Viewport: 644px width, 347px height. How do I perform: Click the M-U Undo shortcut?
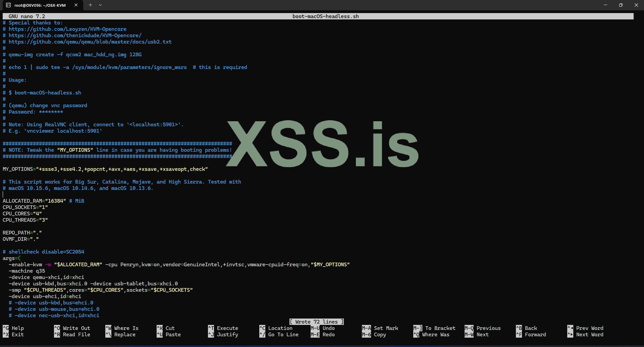tap(323, 328)
